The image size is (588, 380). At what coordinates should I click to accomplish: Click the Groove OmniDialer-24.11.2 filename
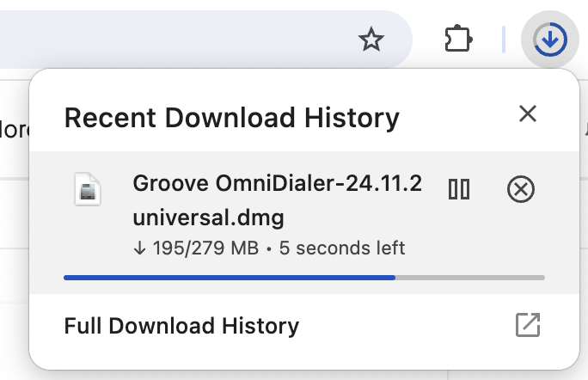point(278,183)
